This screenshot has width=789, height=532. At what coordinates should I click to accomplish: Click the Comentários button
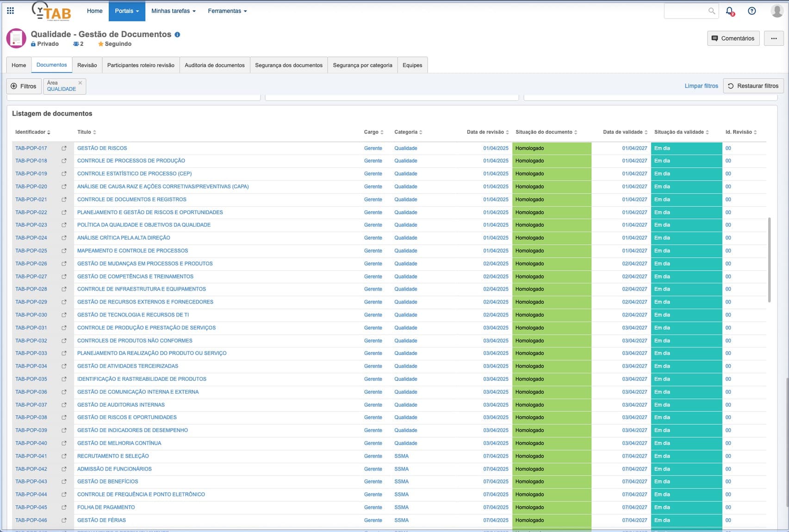point(733,38)
